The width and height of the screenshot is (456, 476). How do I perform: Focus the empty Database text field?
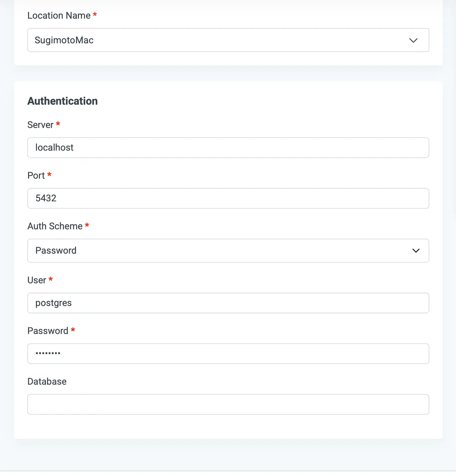point(228,404)
